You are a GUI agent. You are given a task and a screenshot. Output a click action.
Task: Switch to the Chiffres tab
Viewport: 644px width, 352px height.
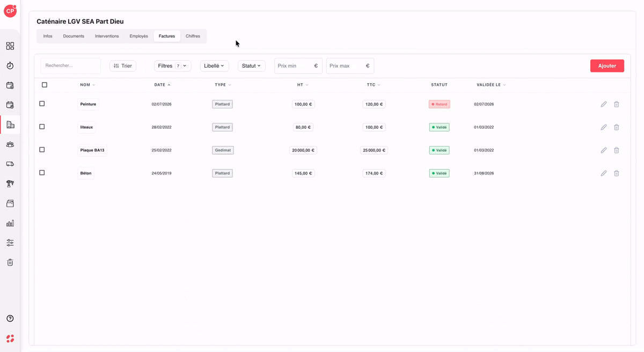point(193,36)
